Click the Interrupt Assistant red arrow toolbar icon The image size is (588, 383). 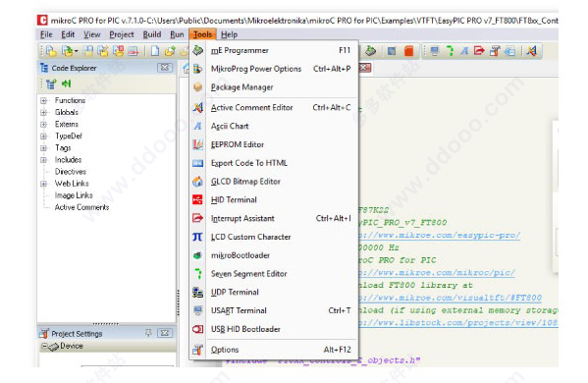coord(479,50)
